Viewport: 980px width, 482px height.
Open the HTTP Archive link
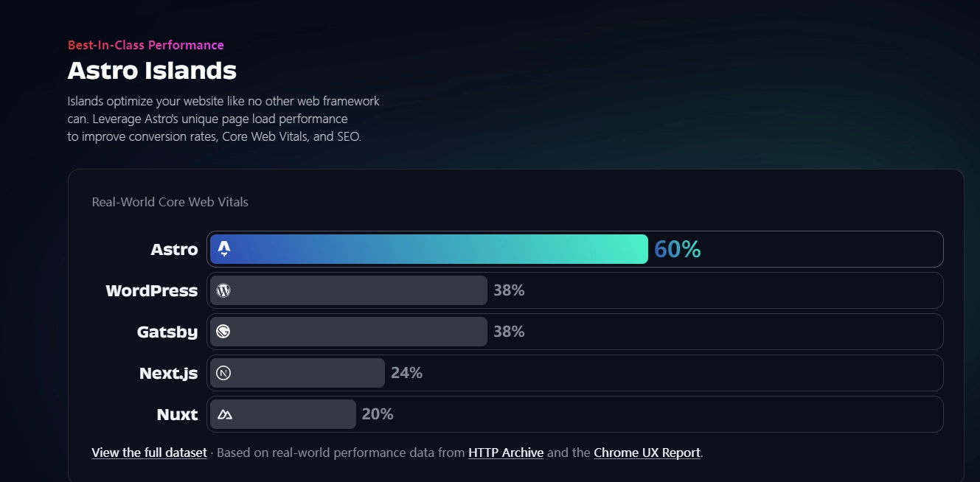point(506,453)
